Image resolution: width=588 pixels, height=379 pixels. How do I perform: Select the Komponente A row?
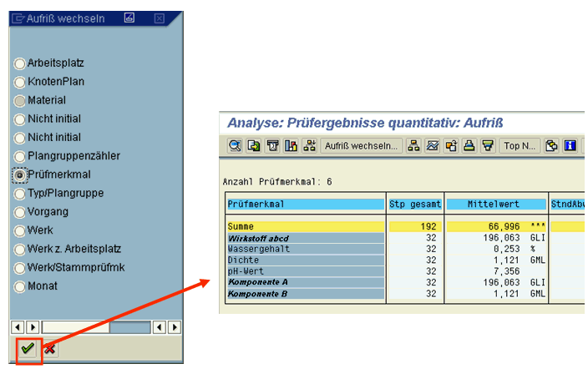coord(306,282)
